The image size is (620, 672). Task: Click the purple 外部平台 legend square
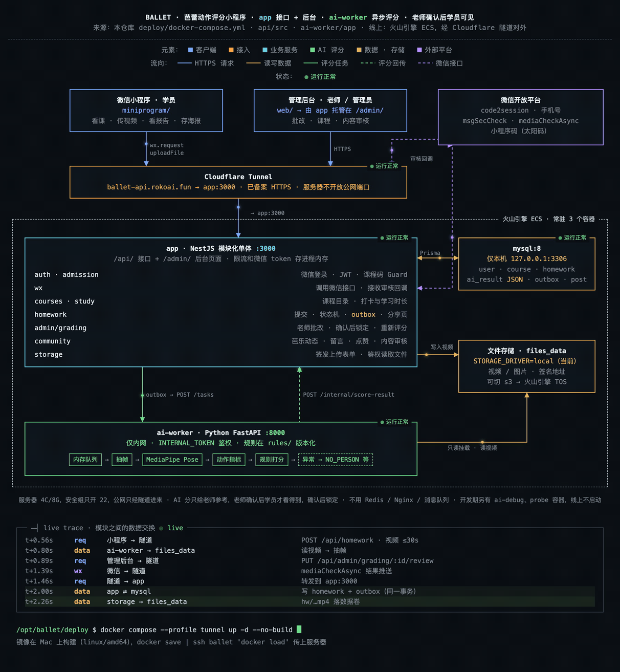(419, 50)
